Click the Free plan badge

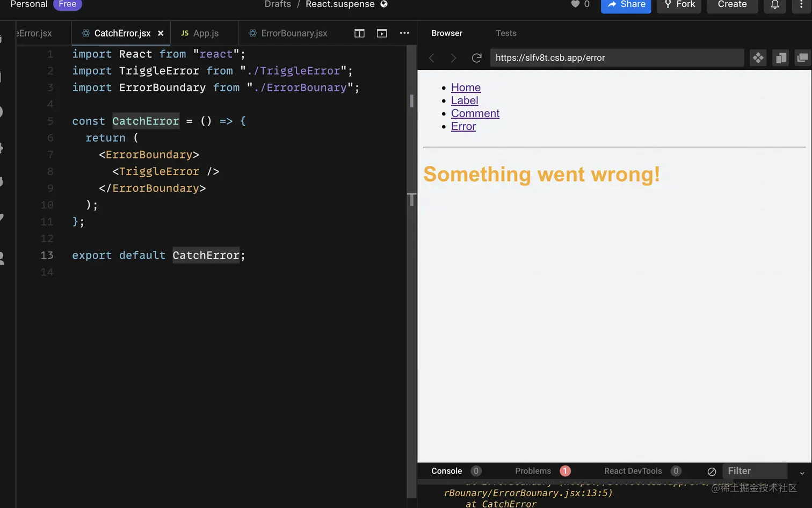tap(67, 4)
